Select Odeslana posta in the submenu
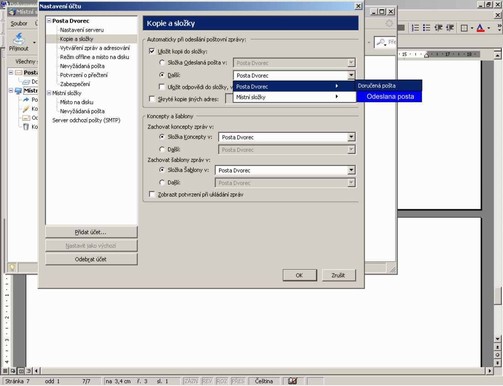The width and height of the screenshot is (503, 386). point(389,97)
